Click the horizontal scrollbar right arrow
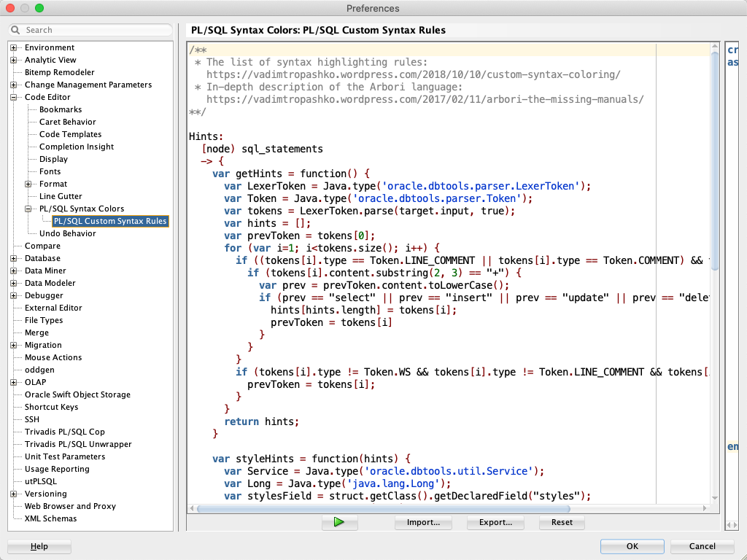Image resolution: width=747 pixels, height=560 pixels. pos(705,508)
